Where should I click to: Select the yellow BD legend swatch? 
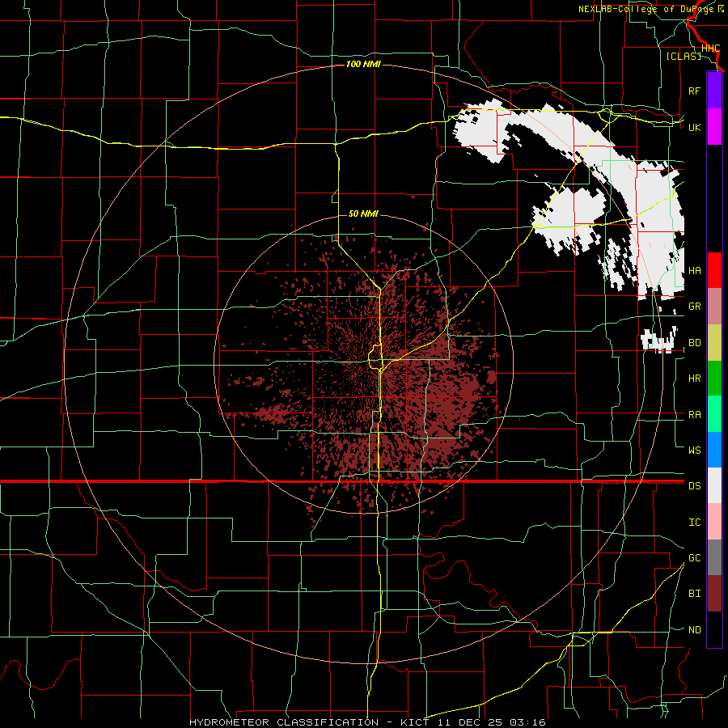coord(714,342)
